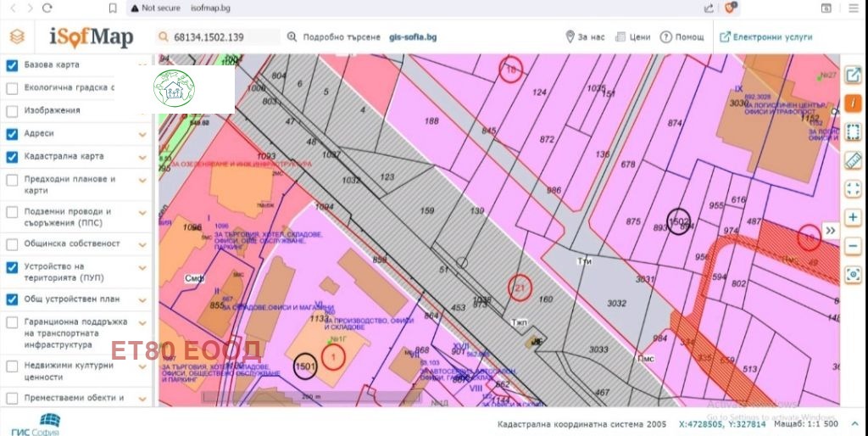The height and width of the screenshot is (436, 868).
Task: Open the Цени menu item
Action: (x=632, y=37)
